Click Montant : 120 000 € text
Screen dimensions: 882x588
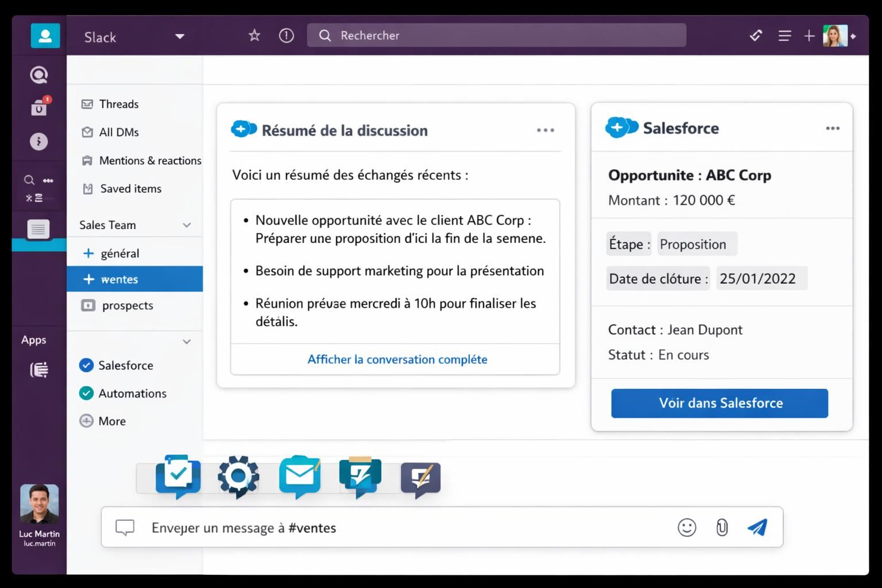[x=672, y=200]
